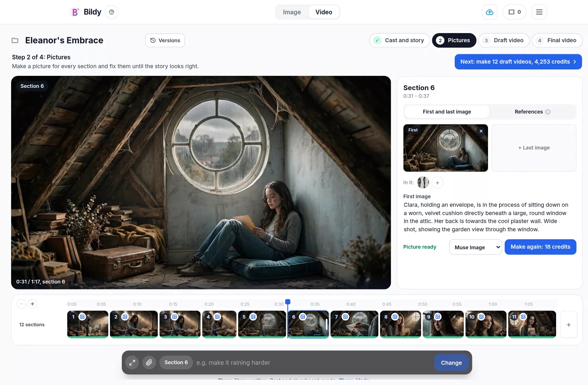The image size is (588, 385).
Task: Click the cloud upload icon
Action: pyautogui.click(x=490, y=12)
